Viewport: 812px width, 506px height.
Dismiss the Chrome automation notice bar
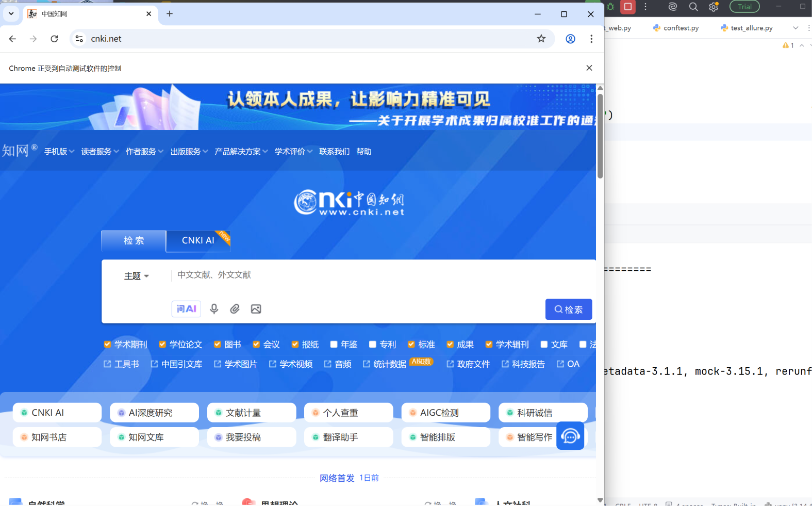(x=589, y=68)
